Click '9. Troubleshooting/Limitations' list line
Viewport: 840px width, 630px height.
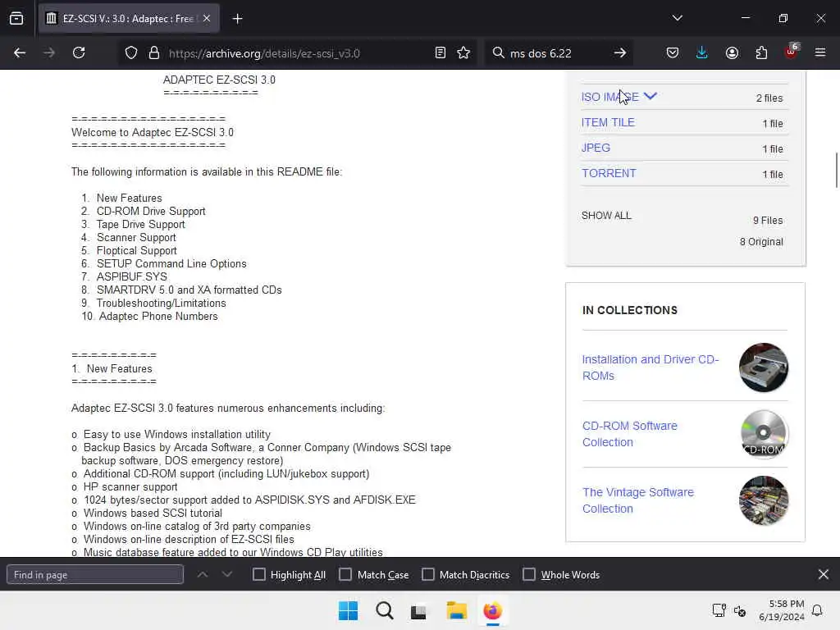point(153,303)
